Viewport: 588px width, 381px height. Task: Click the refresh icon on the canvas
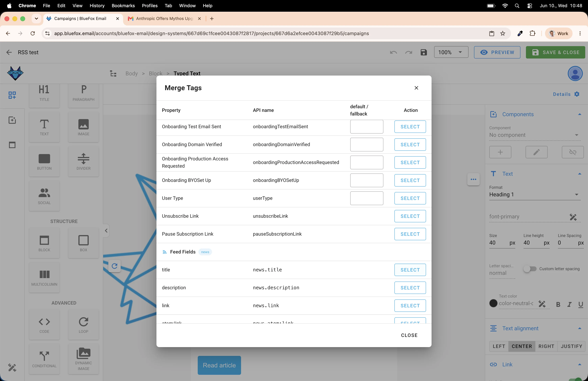(x=114, y=266)
